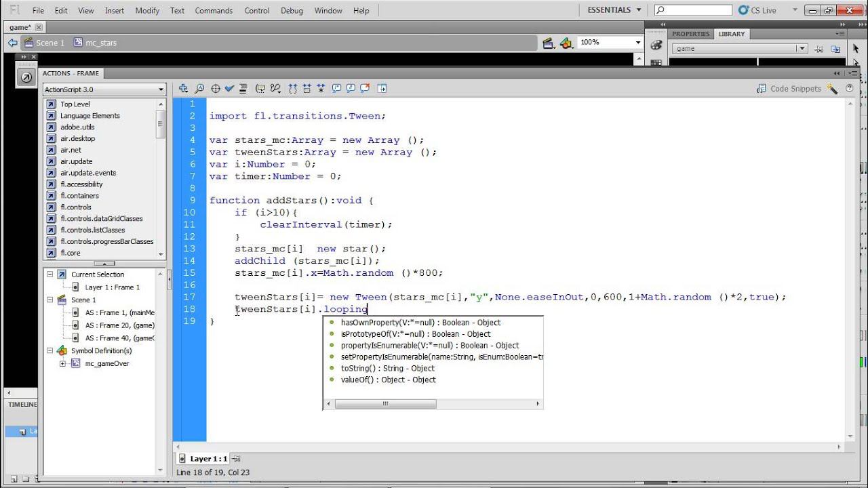
Task: Open the Color palette panel icon
Action: [x=656, y=45]
